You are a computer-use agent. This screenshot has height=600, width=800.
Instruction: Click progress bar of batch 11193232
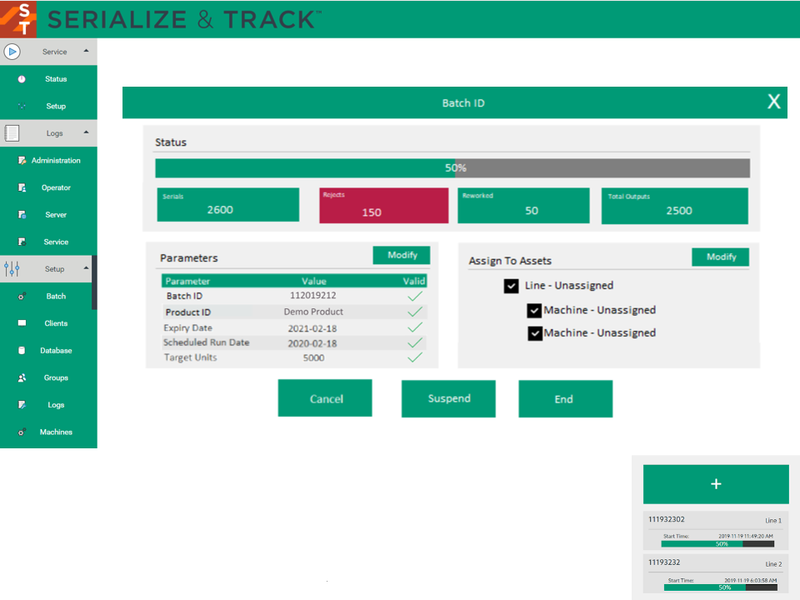[x=720, y=587]
